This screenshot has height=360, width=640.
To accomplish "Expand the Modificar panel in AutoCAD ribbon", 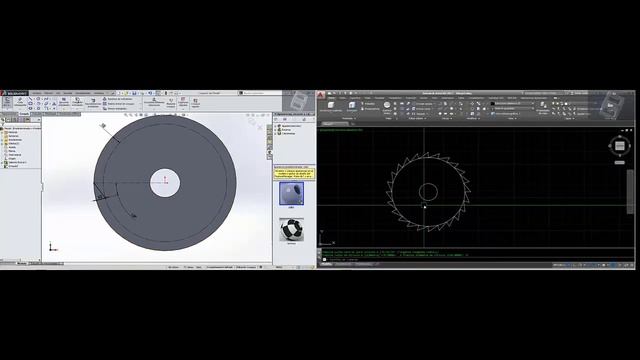I will [472, 118].
